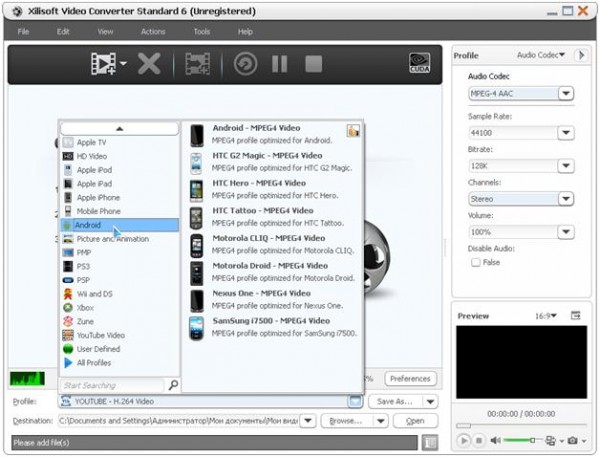Click the Open button
Screen dimensions: 600x457
(x=415, y=421)
